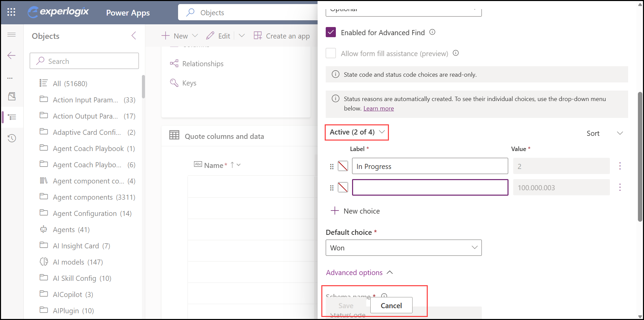Go back using the left arrow icon
The height and width of the screenshot is (320, 644).
point(11,55)
